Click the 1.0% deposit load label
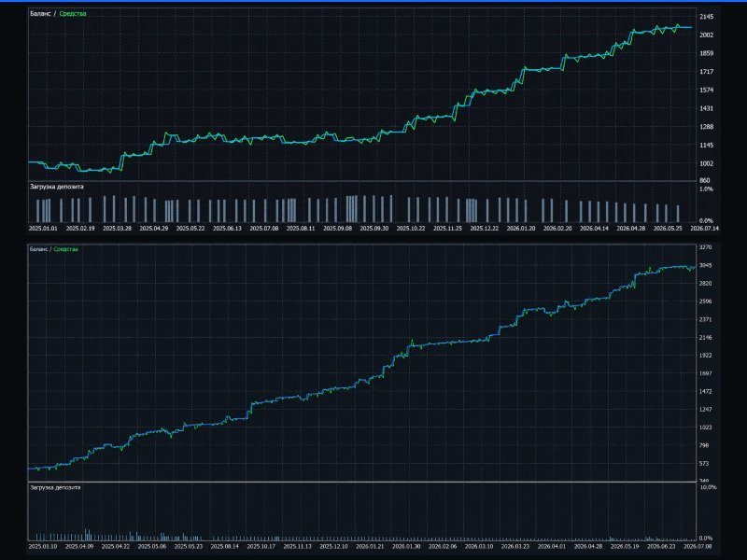 point(706,189)
